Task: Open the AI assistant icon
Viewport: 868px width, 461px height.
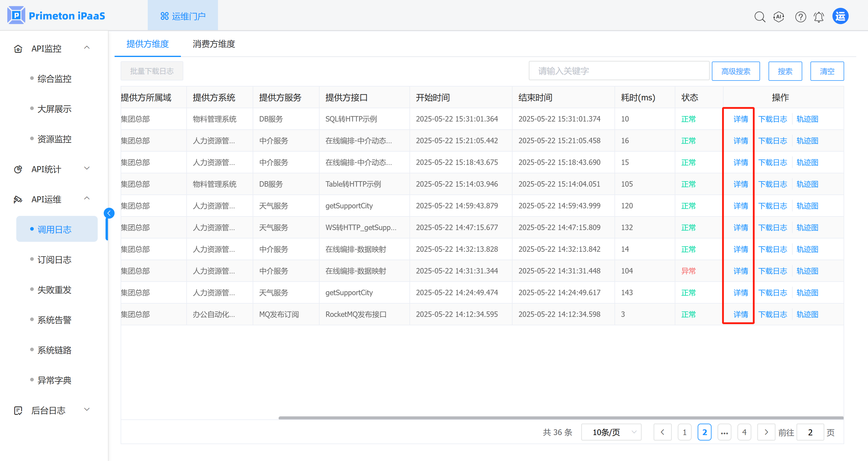Action: pyautogui.click(x=779, y=17)
